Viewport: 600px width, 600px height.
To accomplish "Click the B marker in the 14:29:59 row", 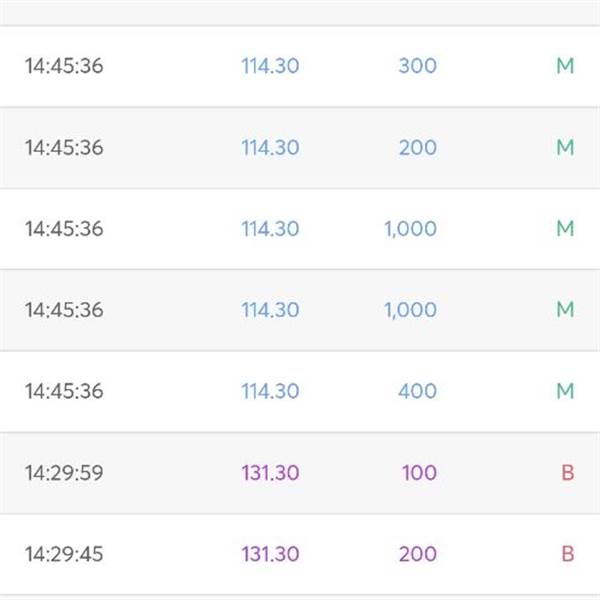I will [x=567, y=472].
